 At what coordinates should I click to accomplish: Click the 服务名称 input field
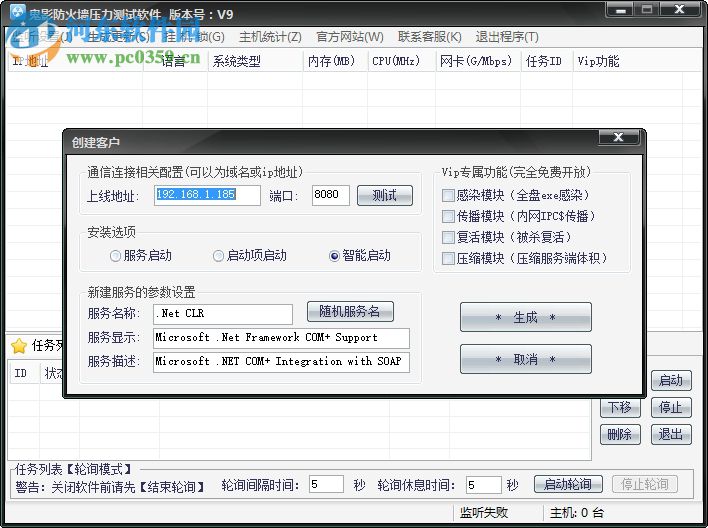(x=223, y=314)
